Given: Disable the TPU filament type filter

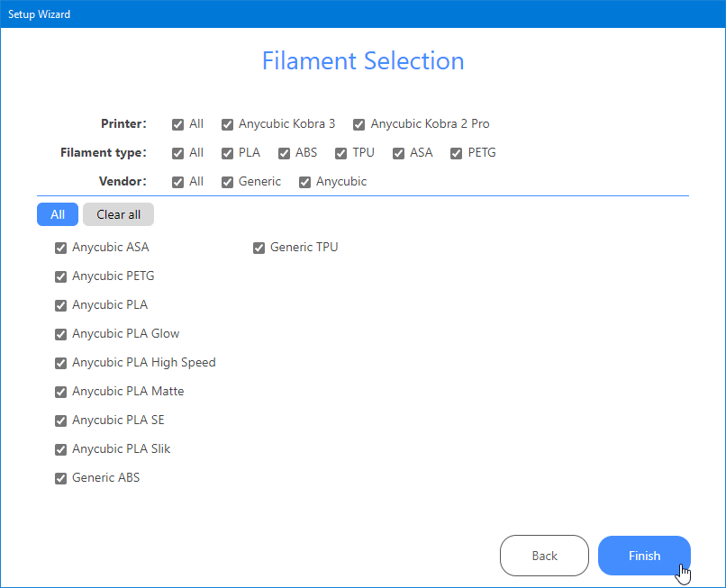Looking at the screenshot, I should click(x=341, y=153).
